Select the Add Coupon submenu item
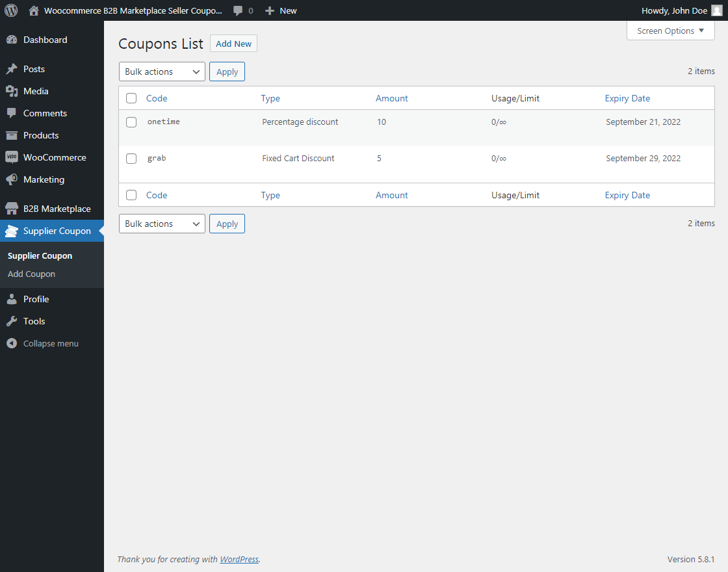 [31, 274]
